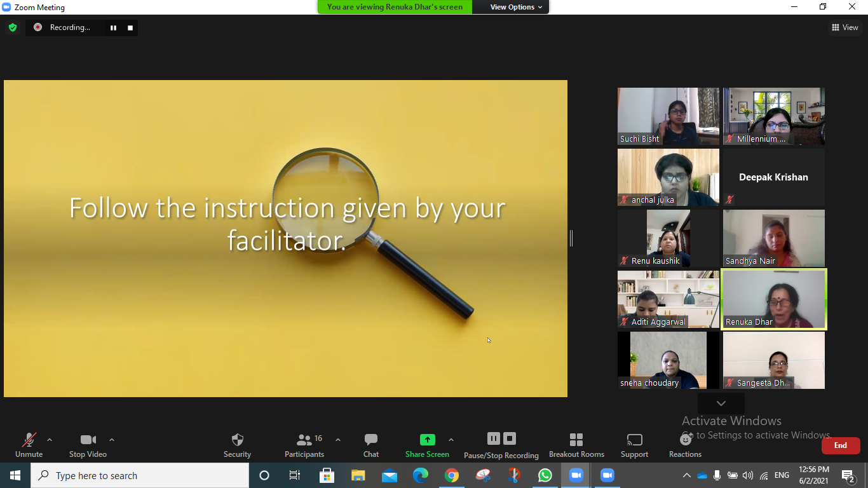Click the View layout button
The width and height of the screenshot is (868, 488).
845,27
